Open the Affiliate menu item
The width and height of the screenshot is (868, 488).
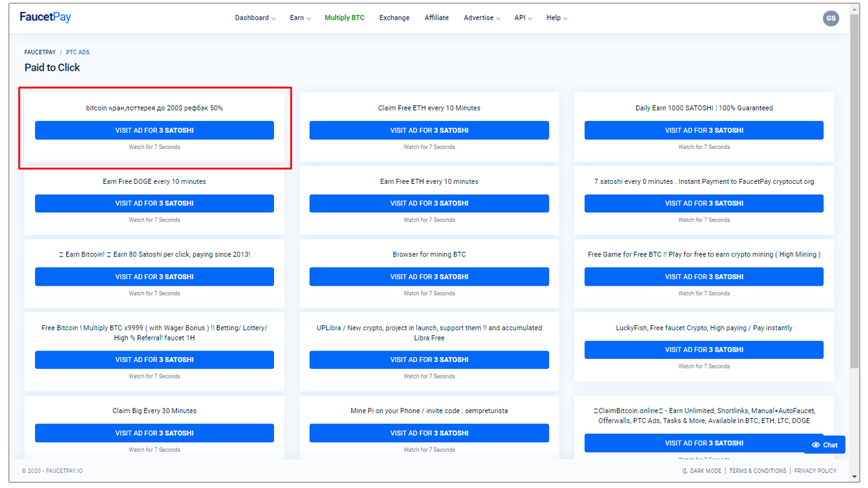coord(436,18)
